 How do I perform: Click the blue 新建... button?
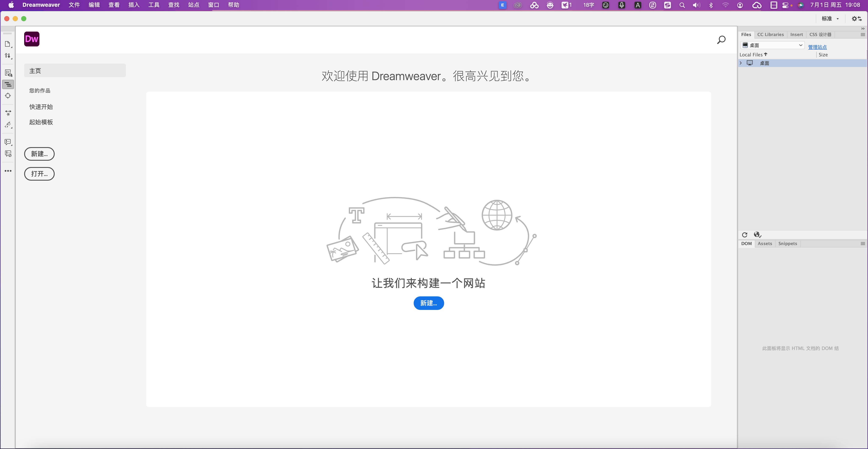429,303
